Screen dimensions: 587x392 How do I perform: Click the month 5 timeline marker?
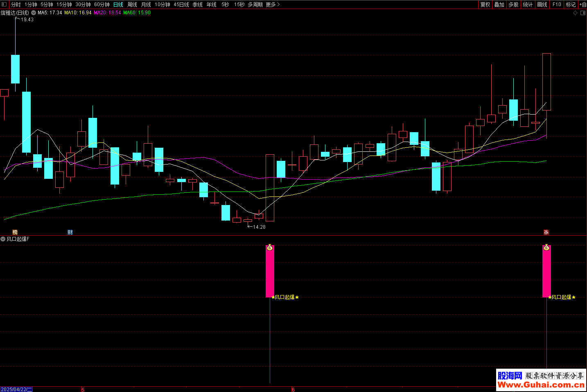pos(83,390)
